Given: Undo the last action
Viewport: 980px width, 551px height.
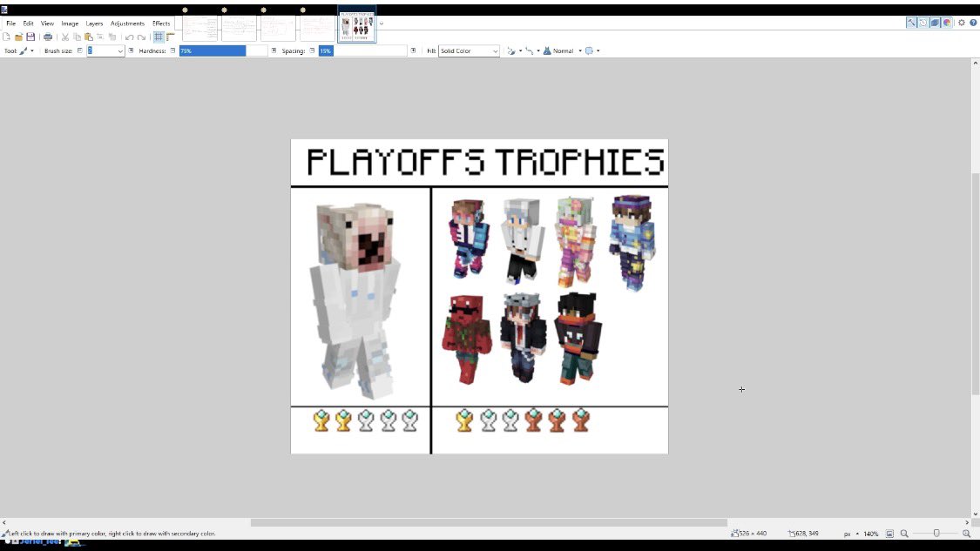Looking at the screenshot, I should coord(130,37).
